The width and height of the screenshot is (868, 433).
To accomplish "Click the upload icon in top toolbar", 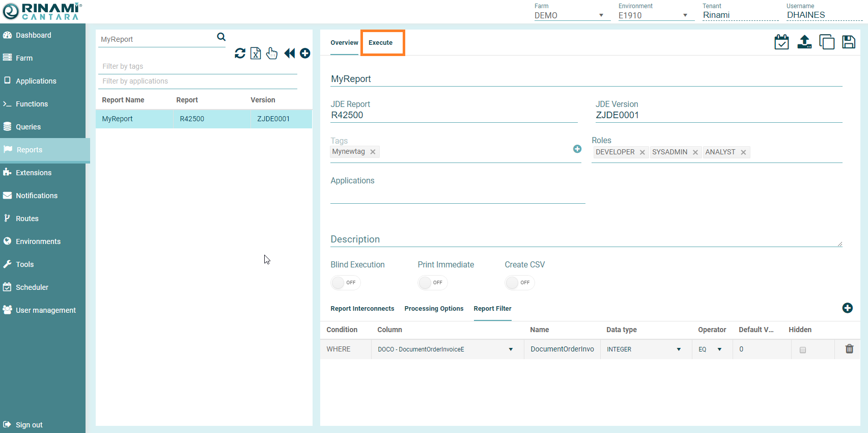I will [804, 42].
